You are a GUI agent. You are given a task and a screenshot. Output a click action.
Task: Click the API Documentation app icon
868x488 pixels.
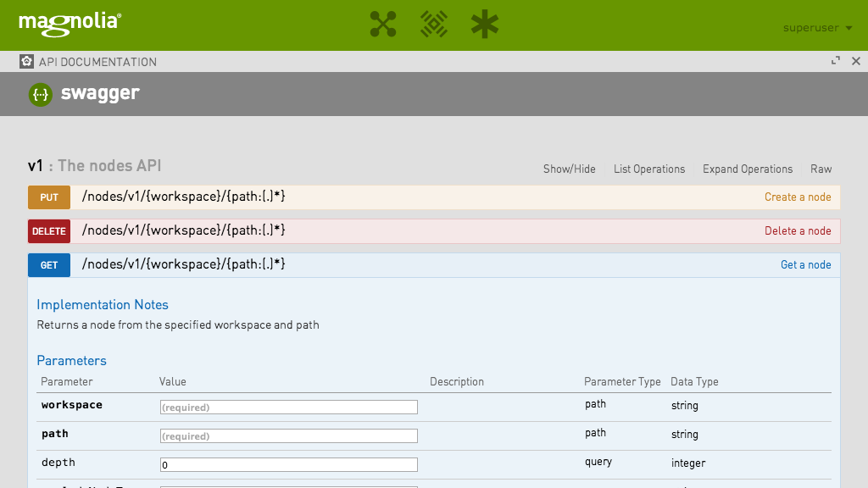[27, 62]
